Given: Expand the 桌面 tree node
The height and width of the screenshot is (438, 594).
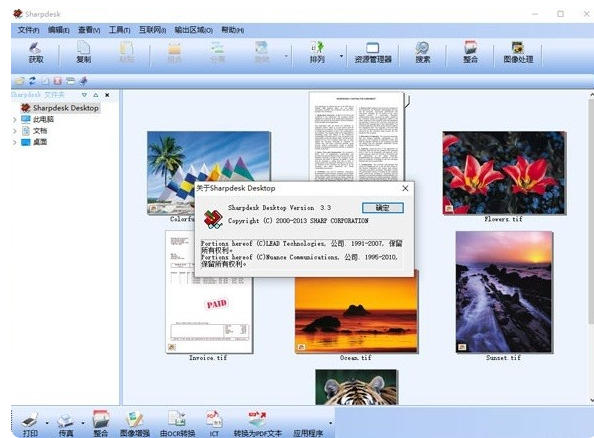Looking at the screenshot, I should point(15,142).
